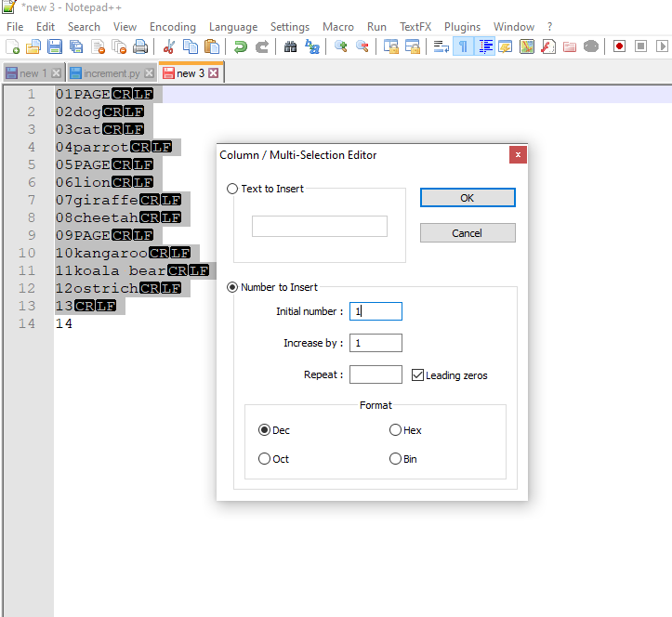Click the Cut scissors icon
The image size is (672, 617).
coord(169,46)
